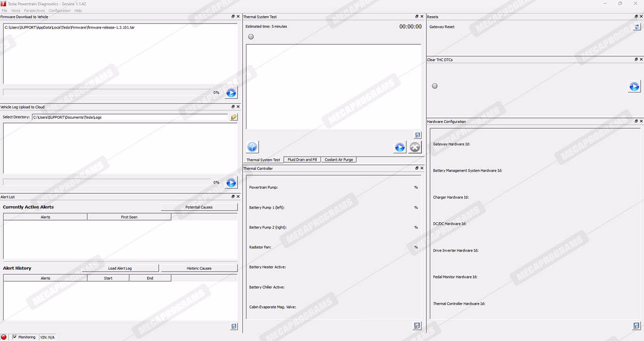This screenshot has width=644, height=341.
Task: Save Hardware Configuration with disk icon
Action: 636,326
